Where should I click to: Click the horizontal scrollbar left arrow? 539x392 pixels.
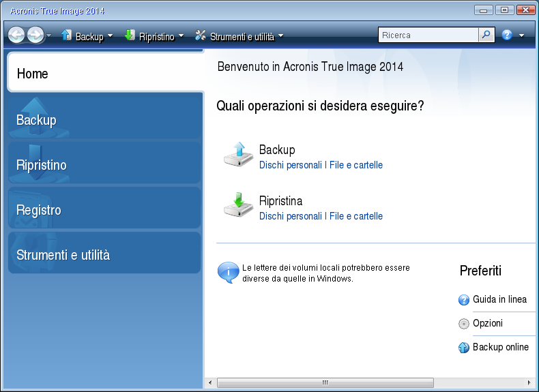tap(210, 382)
